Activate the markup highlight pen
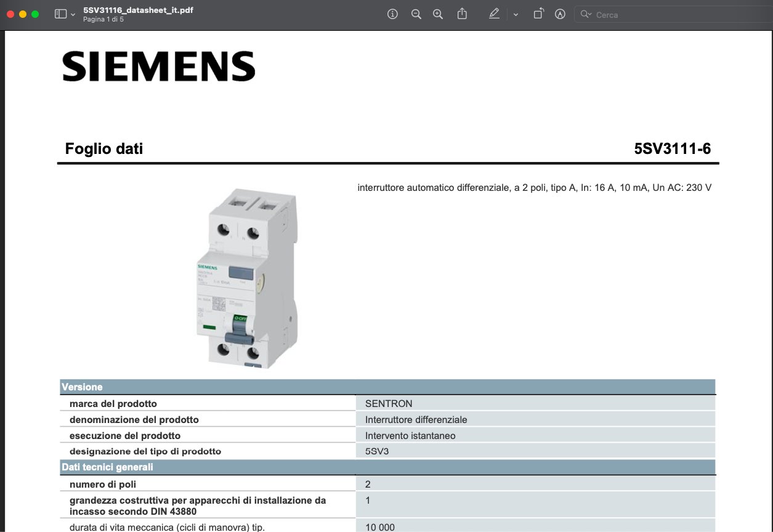Viewport: 773px width, 532px height. [494, 14]
